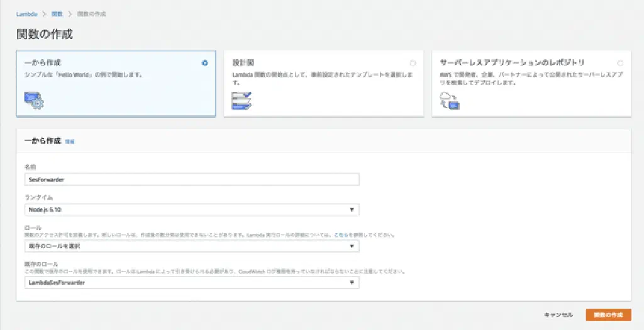Click the checklist icon in 設計図 card
This screenshot has height=330, width=644.
tap(241, 101)
